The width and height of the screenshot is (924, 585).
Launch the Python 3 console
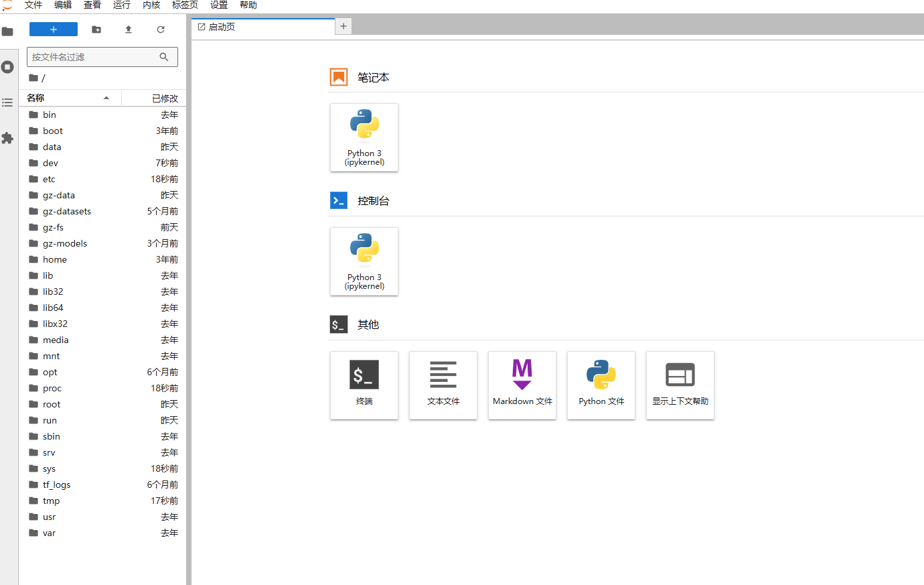[364, 261]
